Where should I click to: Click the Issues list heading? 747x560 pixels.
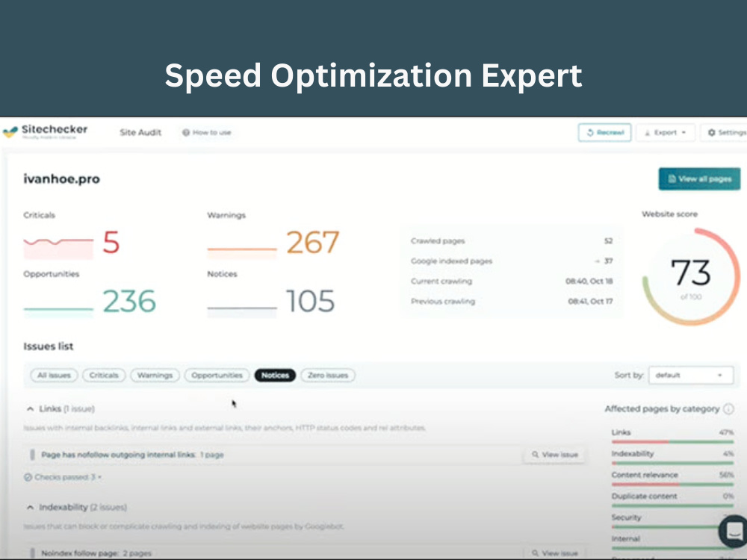[48, 346]
